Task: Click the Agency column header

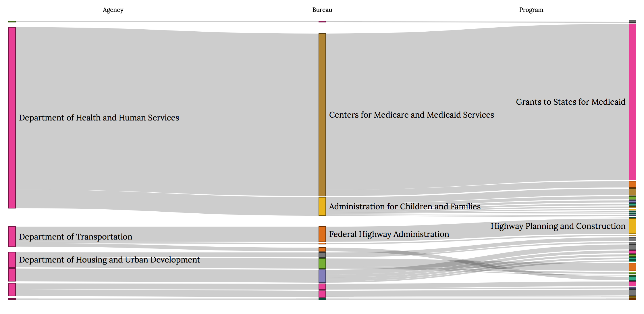Action: click(x=113, y=10)
